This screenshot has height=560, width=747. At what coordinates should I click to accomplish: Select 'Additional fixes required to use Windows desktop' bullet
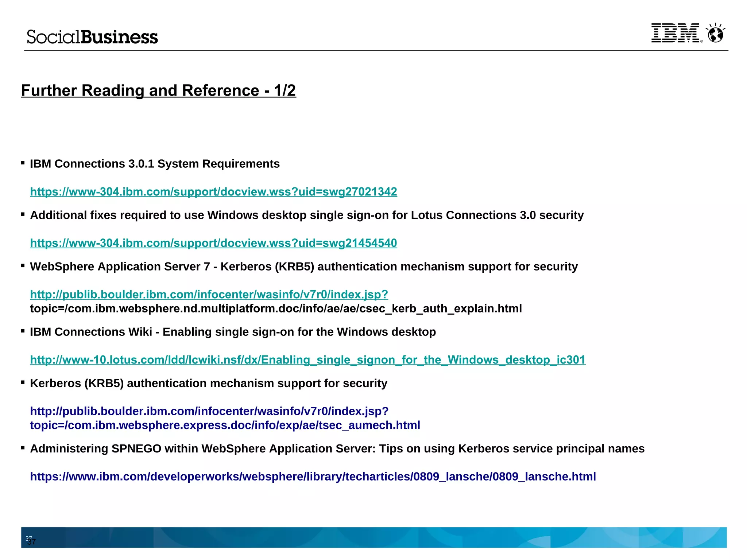coord(307,215)
